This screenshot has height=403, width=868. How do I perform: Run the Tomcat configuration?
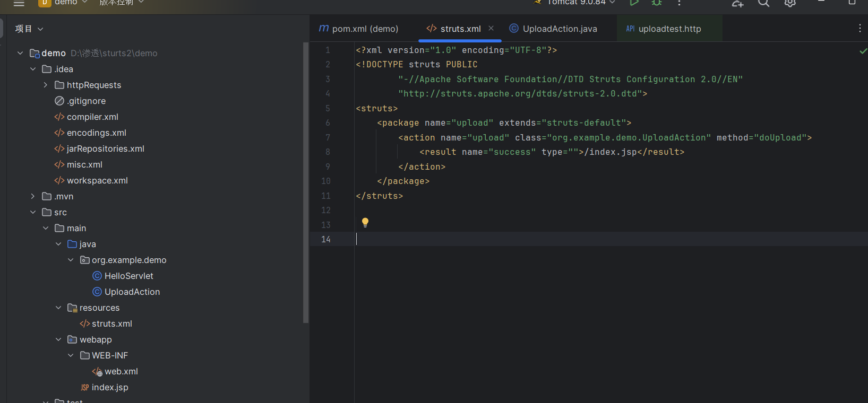[634, 3]
